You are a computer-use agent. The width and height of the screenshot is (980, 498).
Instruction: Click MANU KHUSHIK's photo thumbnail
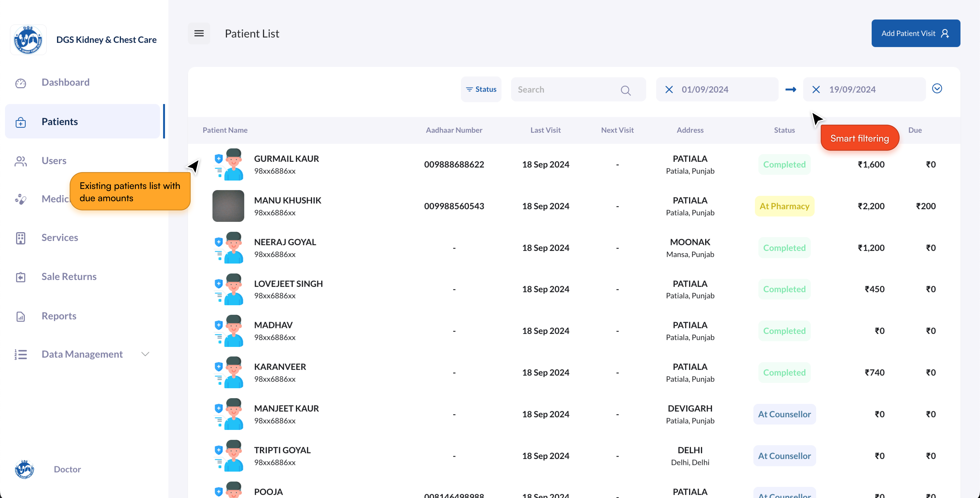(228, 206)
